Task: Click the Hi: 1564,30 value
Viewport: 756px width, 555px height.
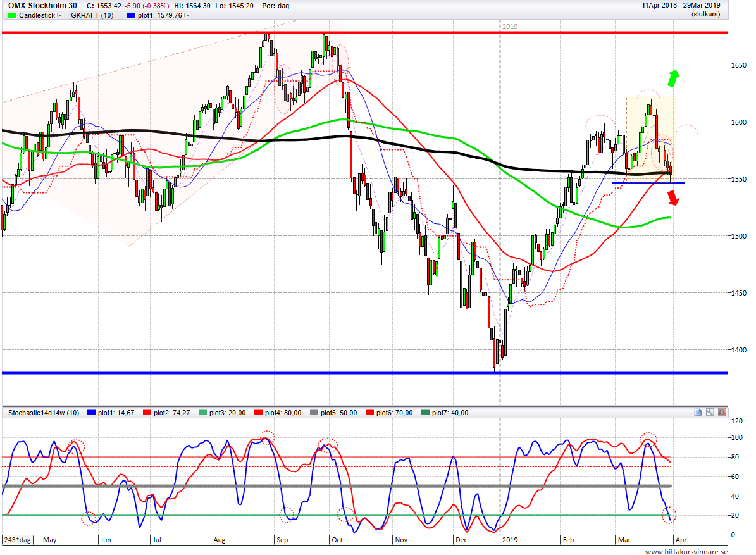Action: [x=192, y=6]
